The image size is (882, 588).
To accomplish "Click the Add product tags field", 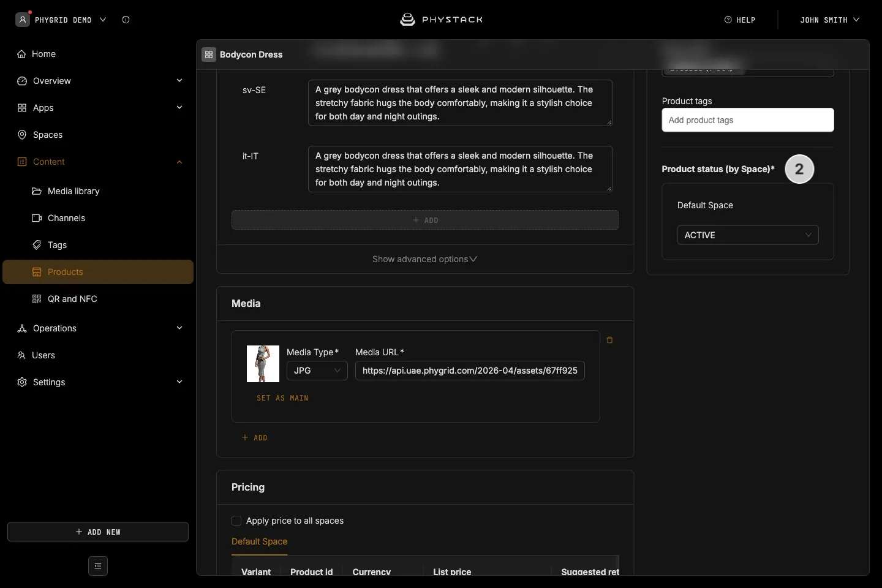I will [748, 120].
